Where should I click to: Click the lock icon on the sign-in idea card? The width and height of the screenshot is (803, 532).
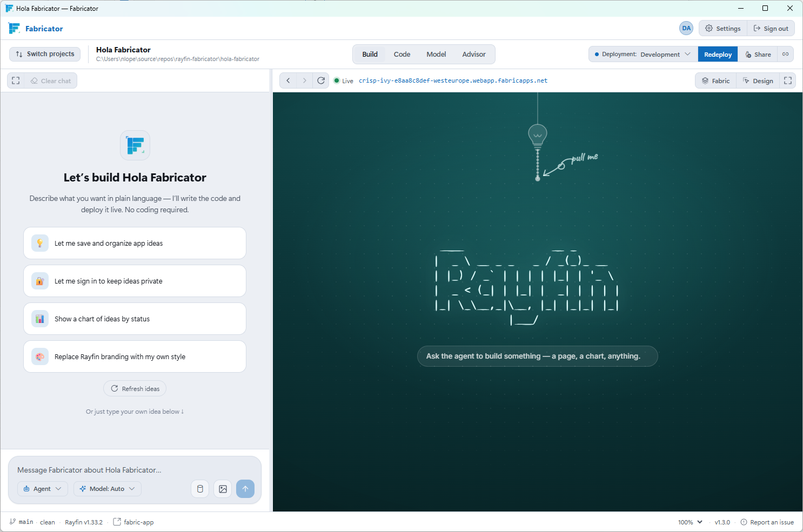(x=40, y=281)
